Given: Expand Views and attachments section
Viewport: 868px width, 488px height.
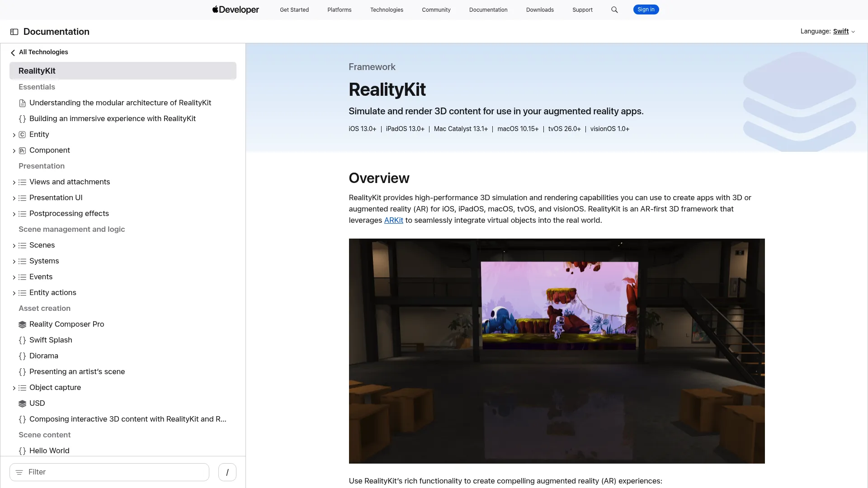Looking at the screenshot, I should (14, 182).
